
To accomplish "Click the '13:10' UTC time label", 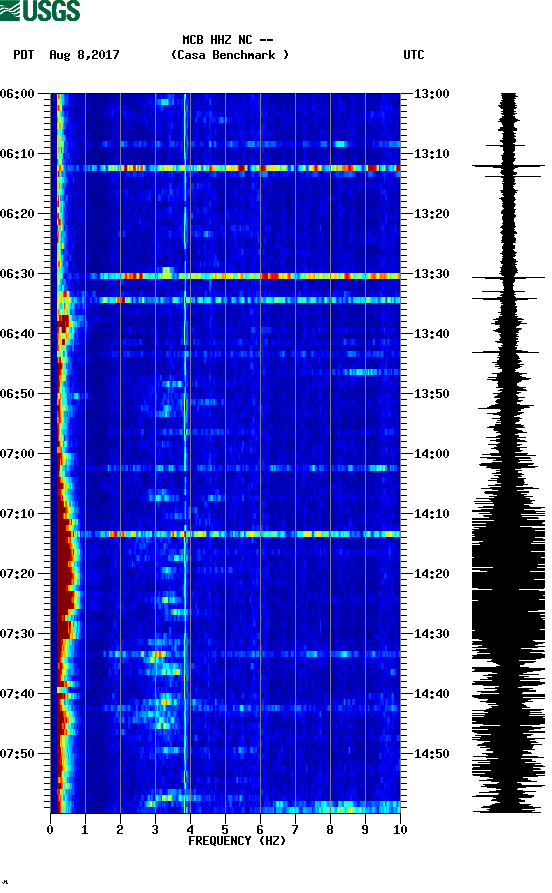I will [431, 154].
